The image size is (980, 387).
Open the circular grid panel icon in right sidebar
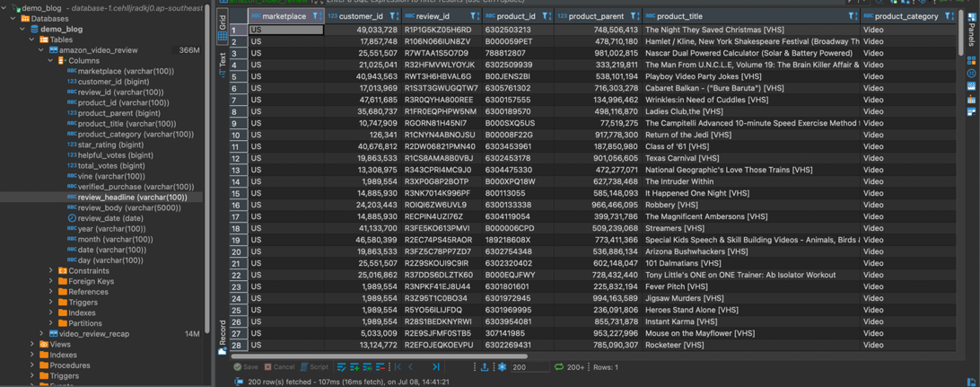[971, 73]
